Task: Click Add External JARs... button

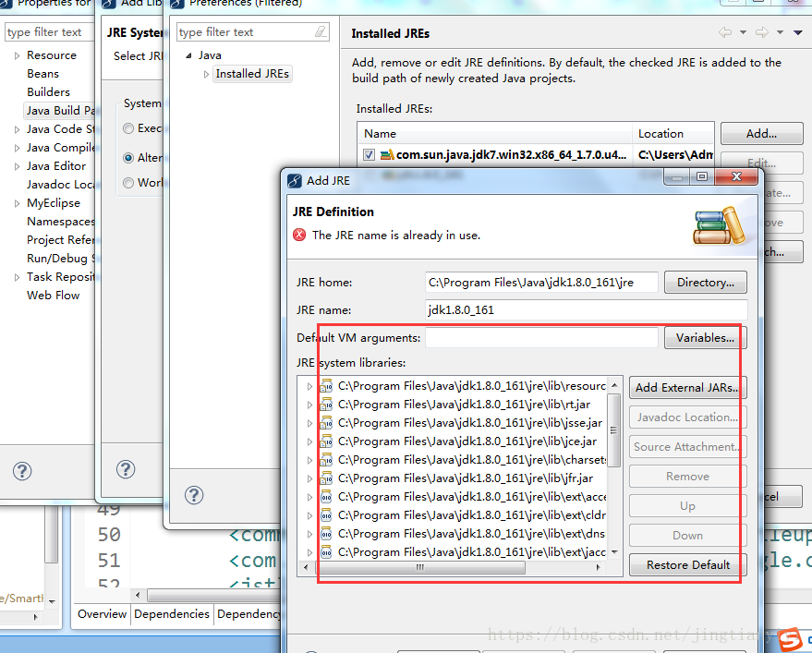Action: click(687, 387)
